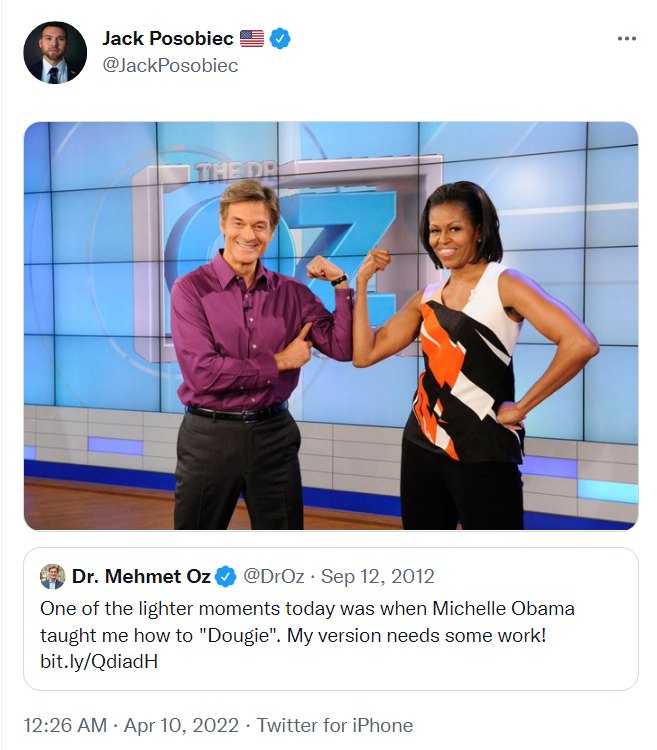The height and width of the screenshot is (750, 657).
Task: Click the verified badge beside Jack Posobiec
Action: pyautogui.click(x=280, y=38)
